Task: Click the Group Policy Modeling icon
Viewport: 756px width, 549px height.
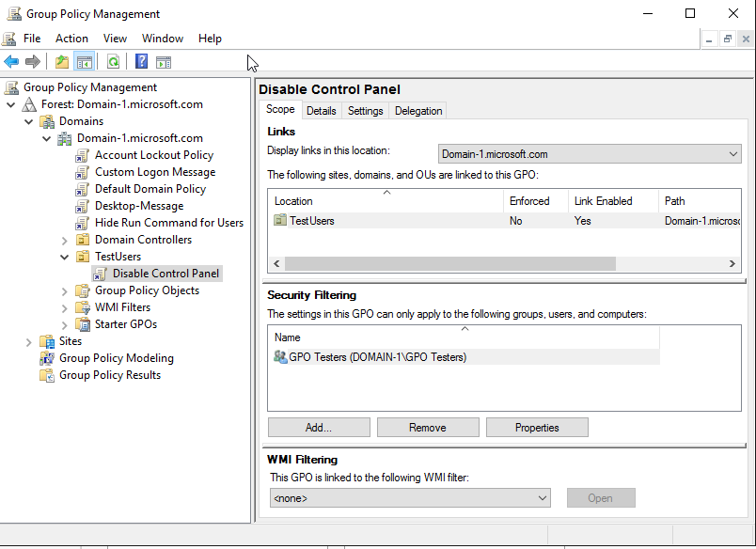Action: pos(47,358)
